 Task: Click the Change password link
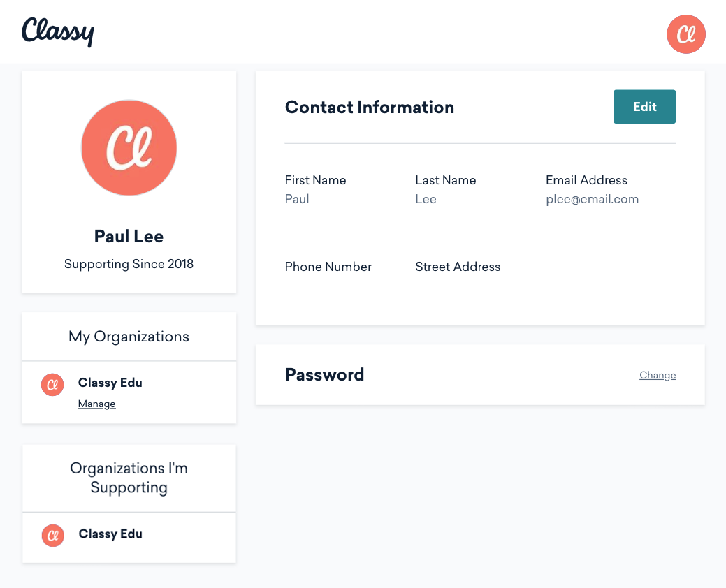click(x=658, y=376)
